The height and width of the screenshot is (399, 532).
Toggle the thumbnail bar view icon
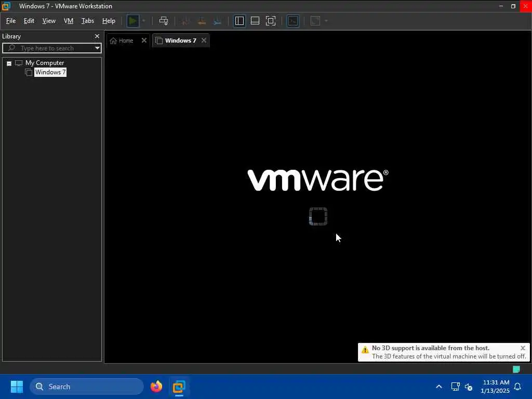(255, 21)
